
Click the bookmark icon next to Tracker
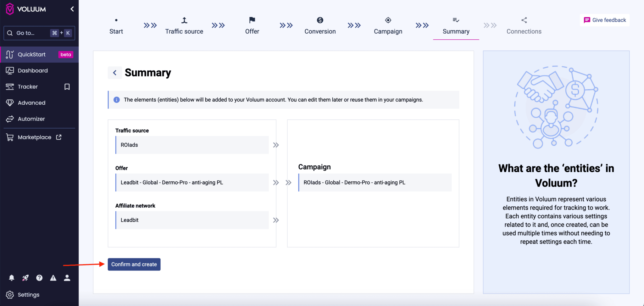pyautogui.click(x=67, y=86)
